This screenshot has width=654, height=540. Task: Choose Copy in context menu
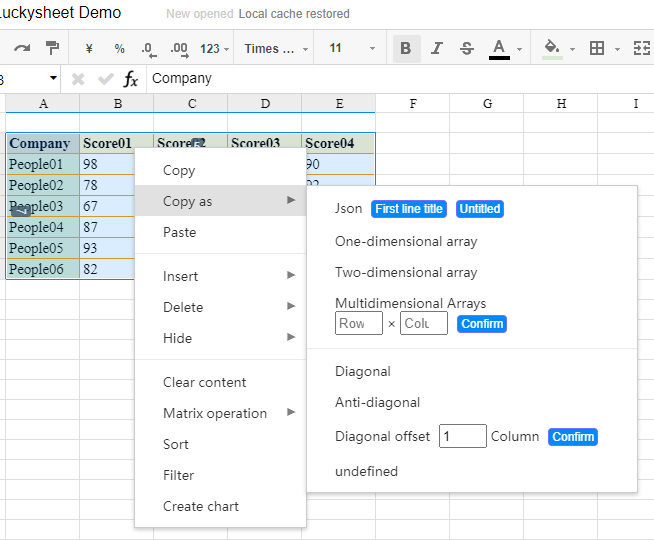pyautogui.click(x=220, y=170)
